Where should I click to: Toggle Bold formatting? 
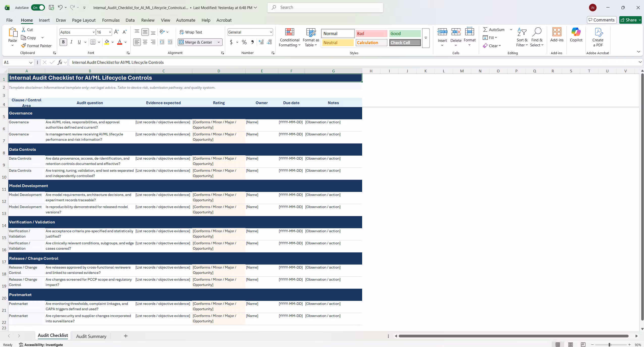coord(63,42)
